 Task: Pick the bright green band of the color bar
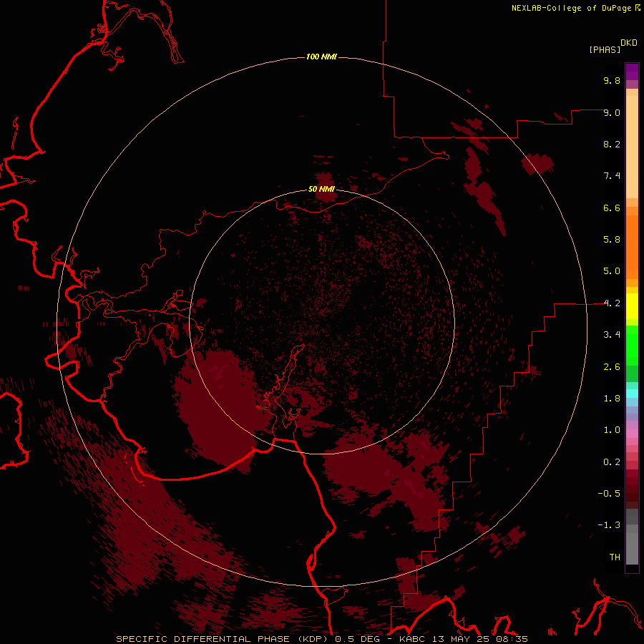point(632,346)
